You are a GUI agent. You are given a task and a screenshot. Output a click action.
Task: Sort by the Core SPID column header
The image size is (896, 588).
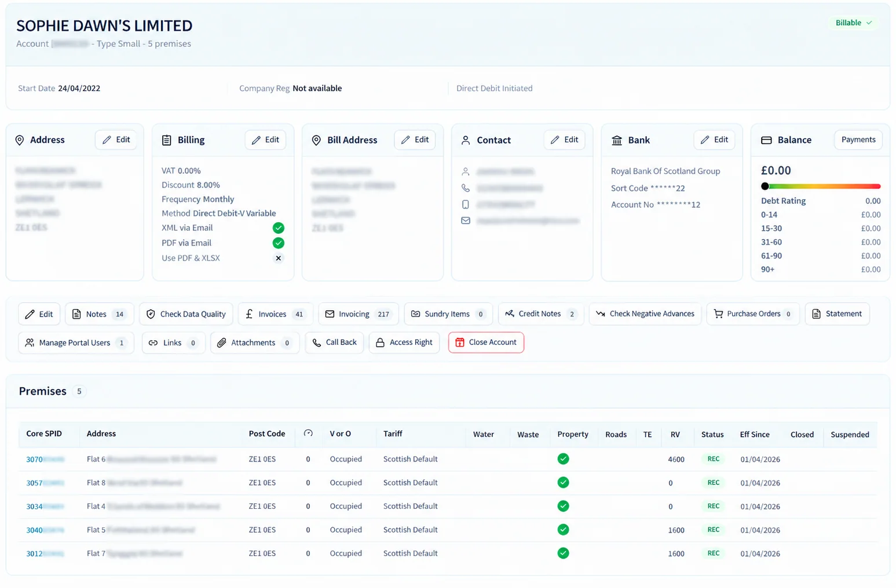[x=44, y=433]
